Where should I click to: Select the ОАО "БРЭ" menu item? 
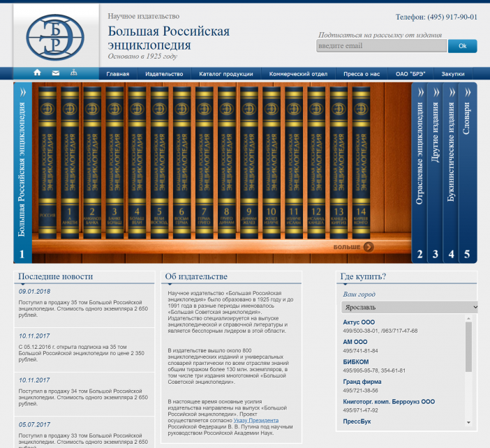click(x=410, y=74)
